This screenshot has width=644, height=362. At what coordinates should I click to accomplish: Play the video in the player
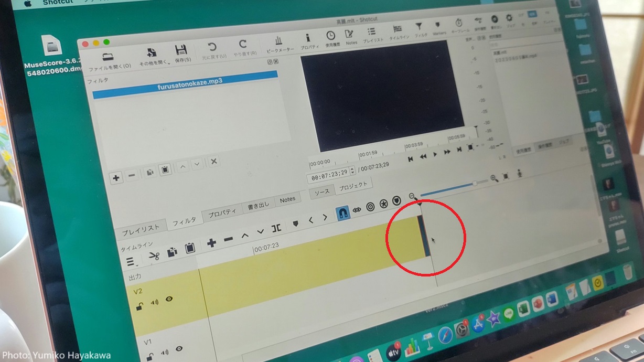pyautogui.click(x=435, y=154)
